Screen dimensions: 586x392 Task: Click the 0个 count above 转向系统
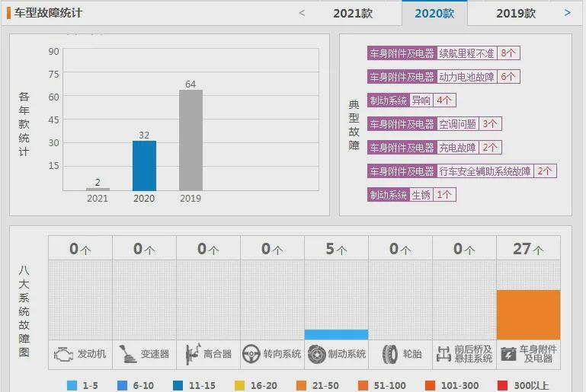[272, 249]
